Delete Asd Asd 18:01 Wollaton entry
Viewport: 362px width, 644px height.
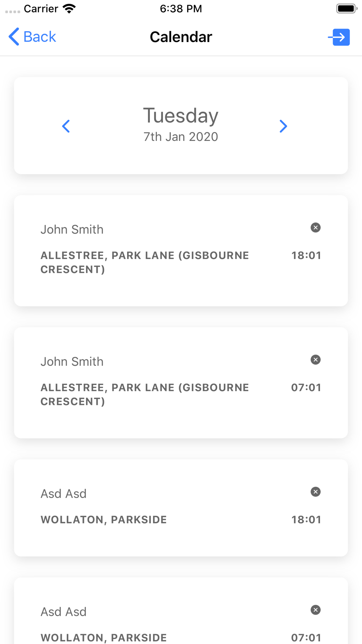click(x=316, y=492)
